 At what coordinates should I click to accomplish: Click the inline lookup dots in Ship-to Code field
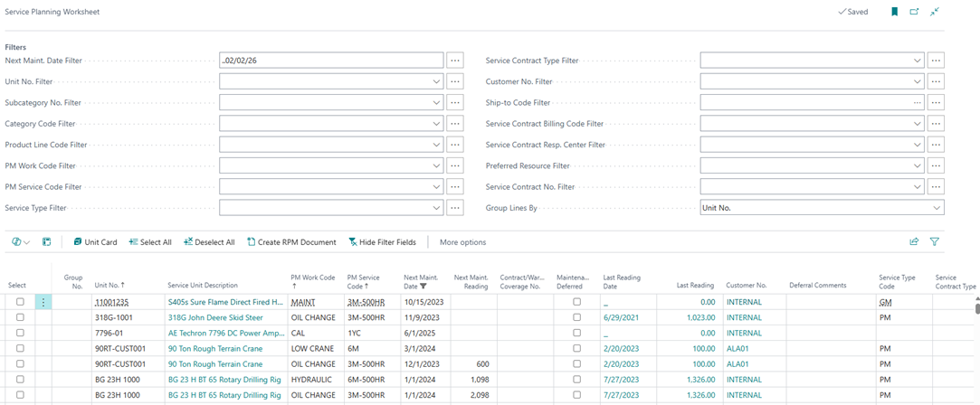917,102
